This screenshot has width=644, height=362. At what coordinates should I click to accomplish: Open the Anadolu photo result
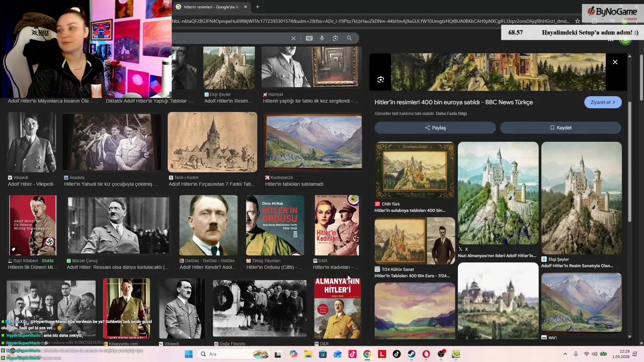coord(112,142)
